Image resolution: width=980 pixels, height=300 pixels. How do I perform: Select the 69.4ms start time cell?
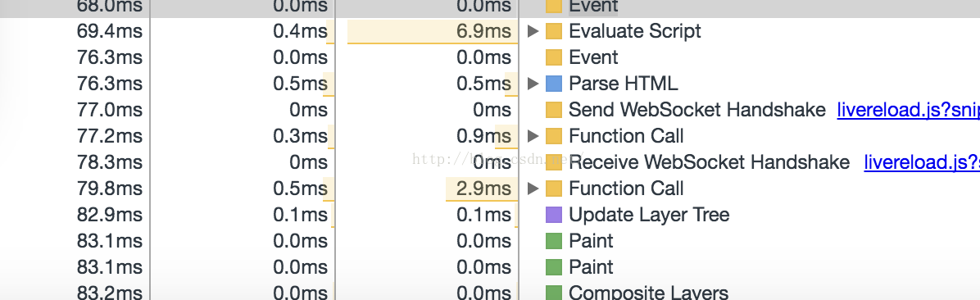click(x=75, y=30)
